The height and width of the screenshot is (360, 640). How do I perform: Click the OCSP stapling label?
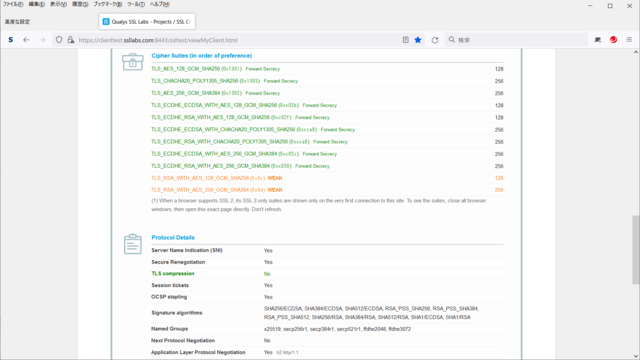(169, 297)
